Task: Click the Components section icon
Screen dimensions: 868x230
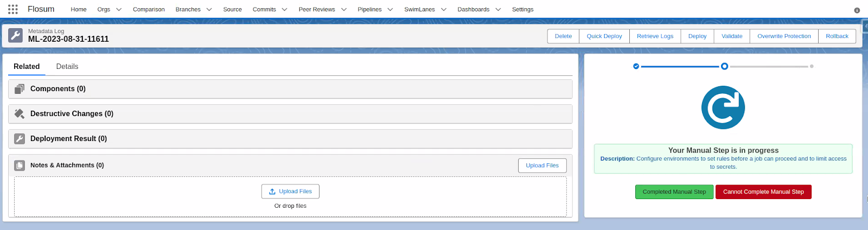Action: (20, 89)
